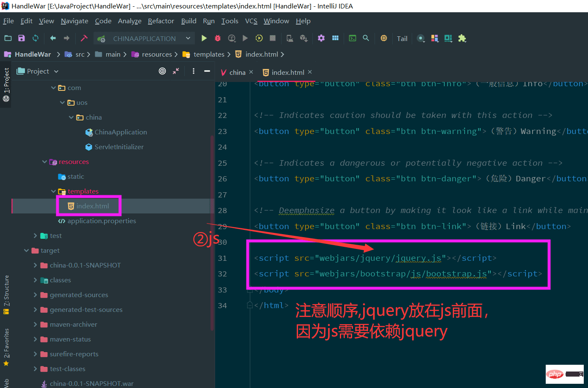Select the static folder in tree
Image resolution: width=588 pixels, height=388 pixels.
(76, 177)
